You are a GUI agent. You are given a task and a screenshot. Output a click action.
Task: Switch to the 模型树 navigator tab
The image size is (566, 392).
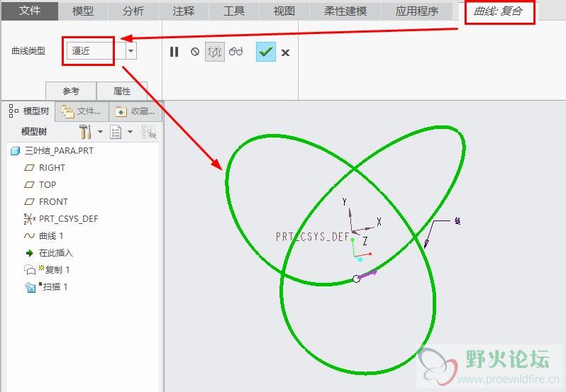tap(28, 111)
